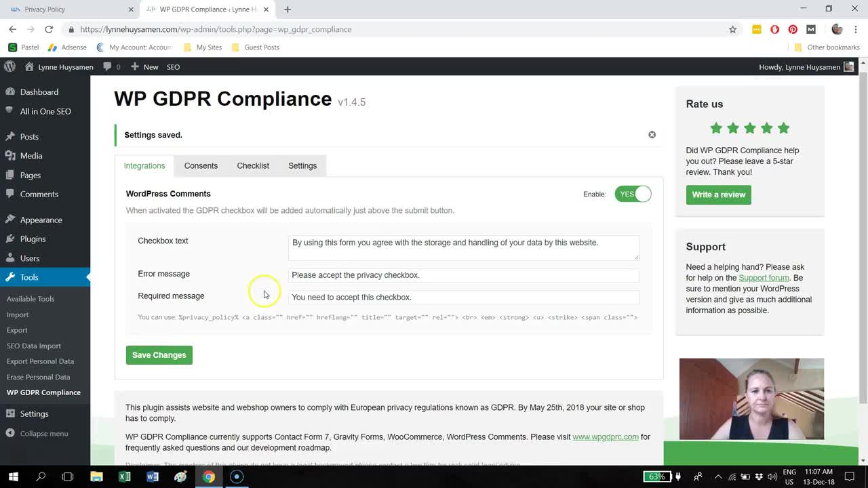Open Lynne Huysamen site link in admin bar

click(x=59, y=66)
